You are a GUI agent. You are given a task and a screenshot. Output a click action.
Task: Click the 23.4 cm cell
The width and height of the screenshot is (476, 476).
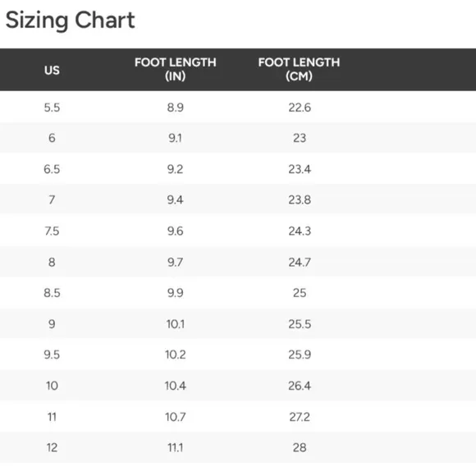(300, 169)
